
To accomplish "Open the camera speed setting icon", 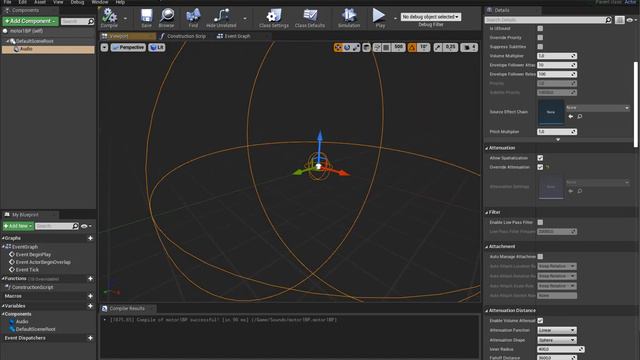I will (x=469, y=47).
